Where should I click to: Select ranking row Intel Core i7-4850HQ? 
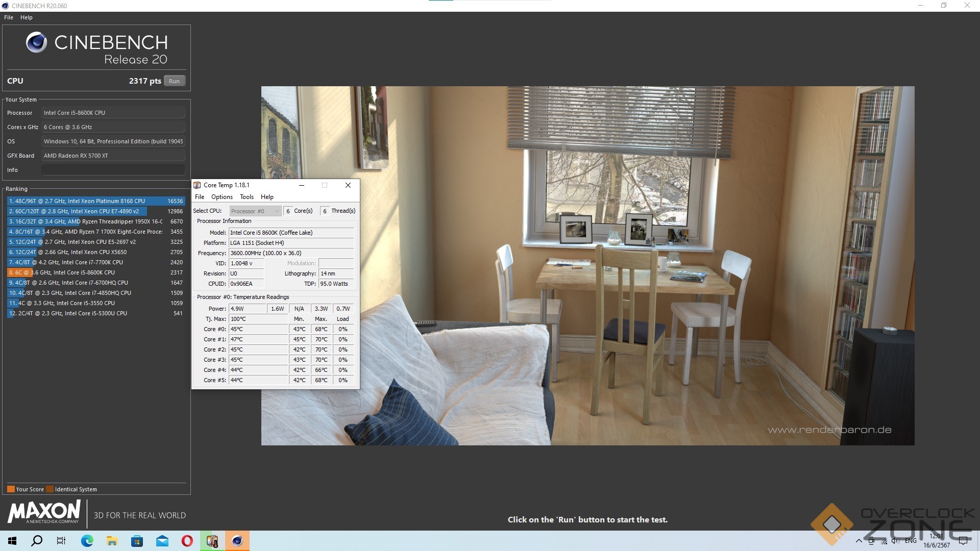(96, 293)
